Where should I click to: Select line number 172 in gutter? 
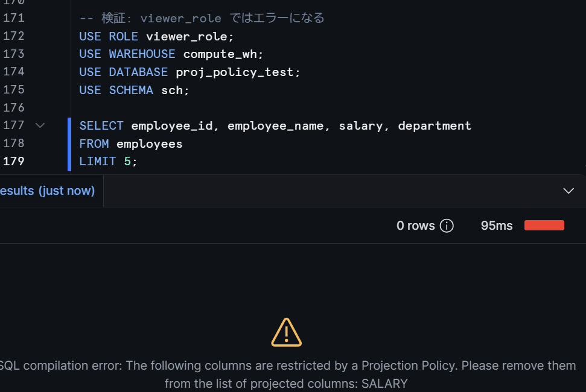[x=14, y=36]
